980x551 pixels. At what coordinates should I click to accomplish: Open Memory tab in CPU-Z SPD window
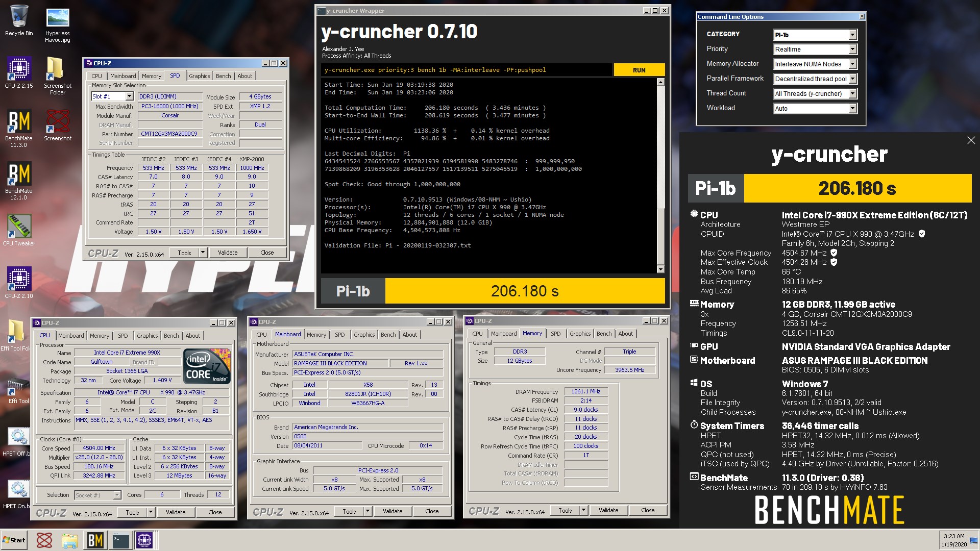[152, 76]
